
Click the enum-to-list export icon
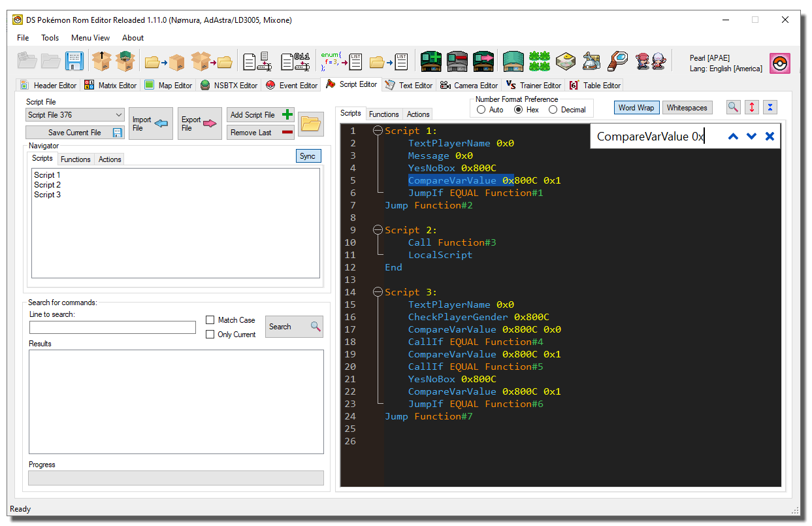340,61
